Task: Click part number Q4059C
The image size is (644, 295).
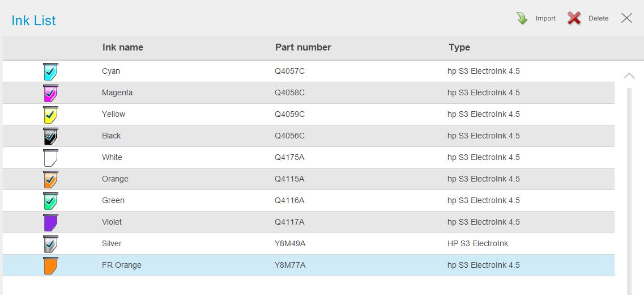Action: (x=290, y=114)
